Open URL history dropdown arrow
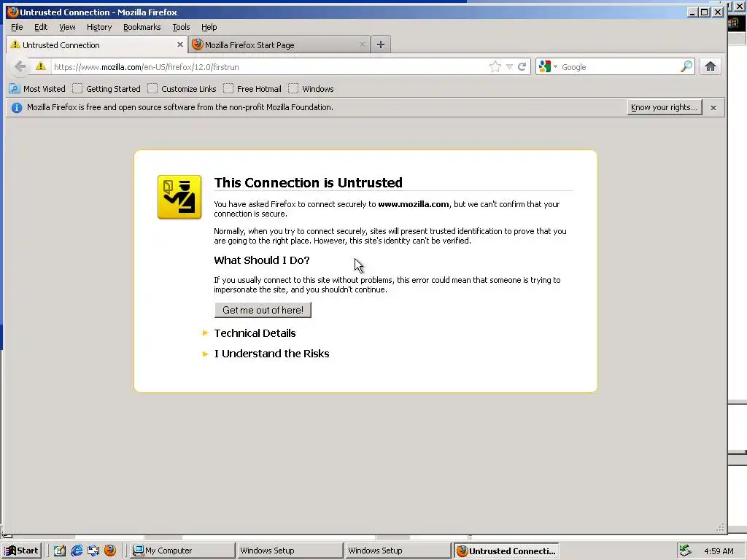747x560 pixels. point(509,66)
